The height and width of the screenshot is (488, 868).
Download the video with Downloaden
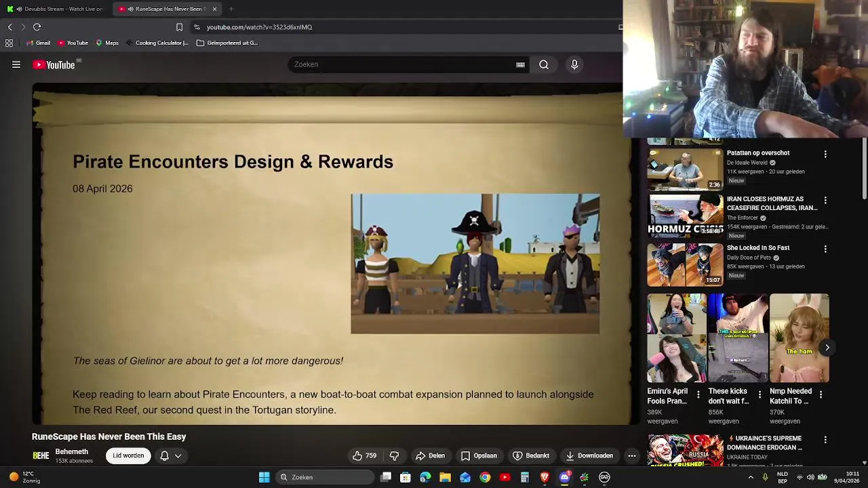589,455
